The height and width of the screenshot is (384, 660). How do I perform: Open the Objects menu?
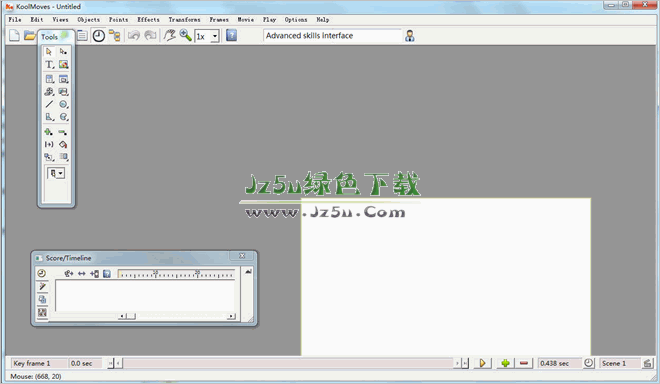pyautogui.click(x=88, y=20)
